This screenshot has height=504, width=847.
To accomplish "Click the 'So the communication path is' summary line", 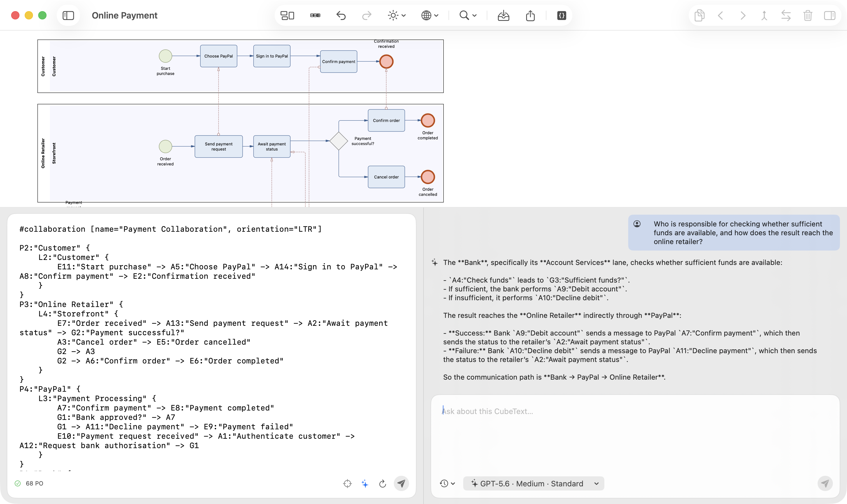I will [x=554, y=377].
